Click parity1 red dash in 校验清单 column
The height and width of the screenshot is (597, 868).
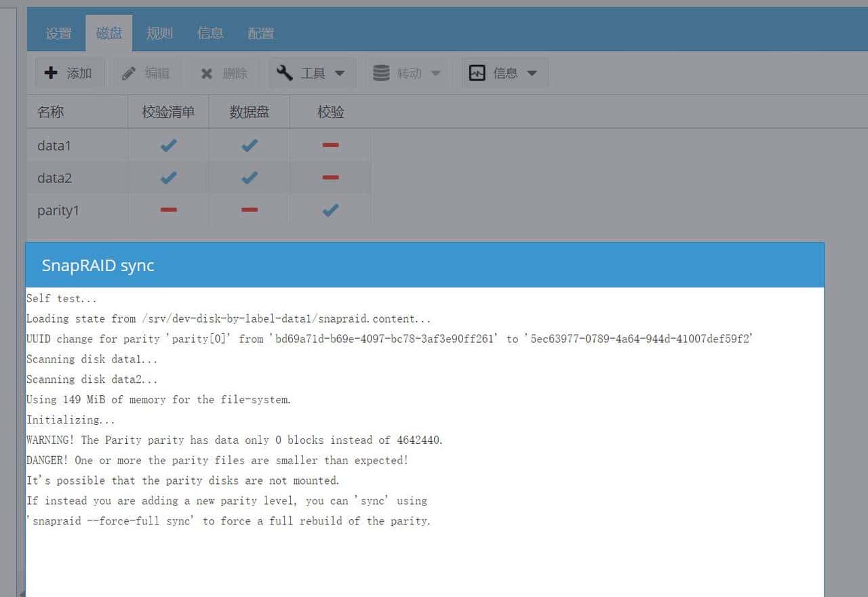(168, 210)
